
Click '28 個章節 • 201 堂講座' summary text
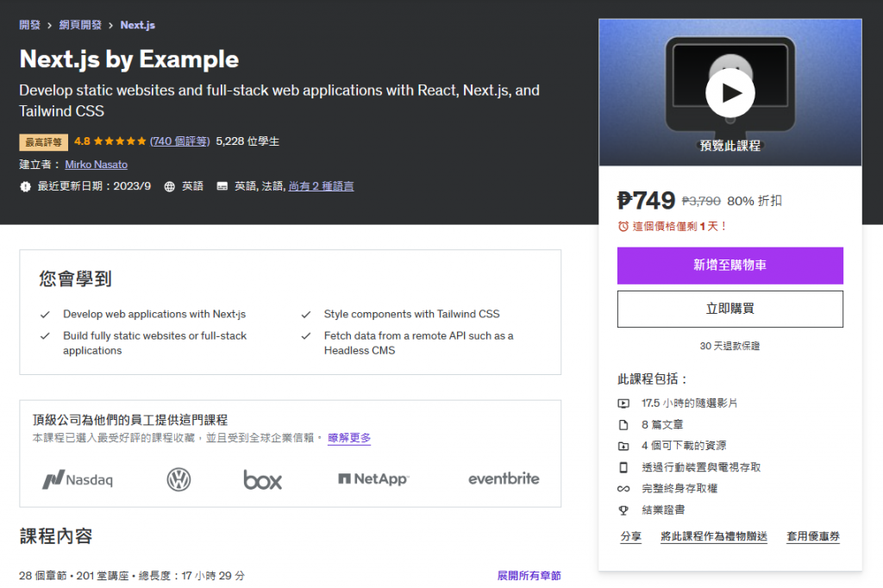coord(73,576)
